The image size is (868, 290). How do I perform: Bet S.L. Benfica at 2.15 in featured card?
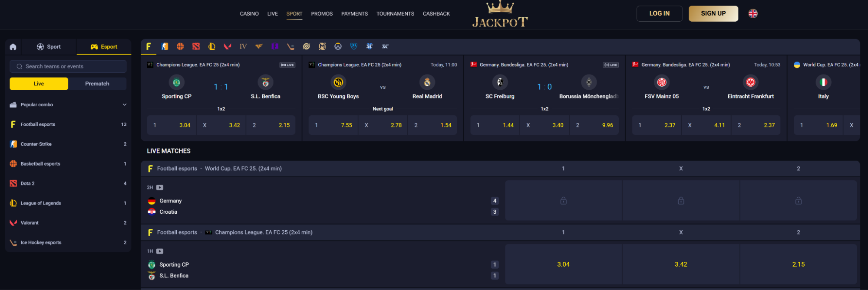[x=271, y=125]
